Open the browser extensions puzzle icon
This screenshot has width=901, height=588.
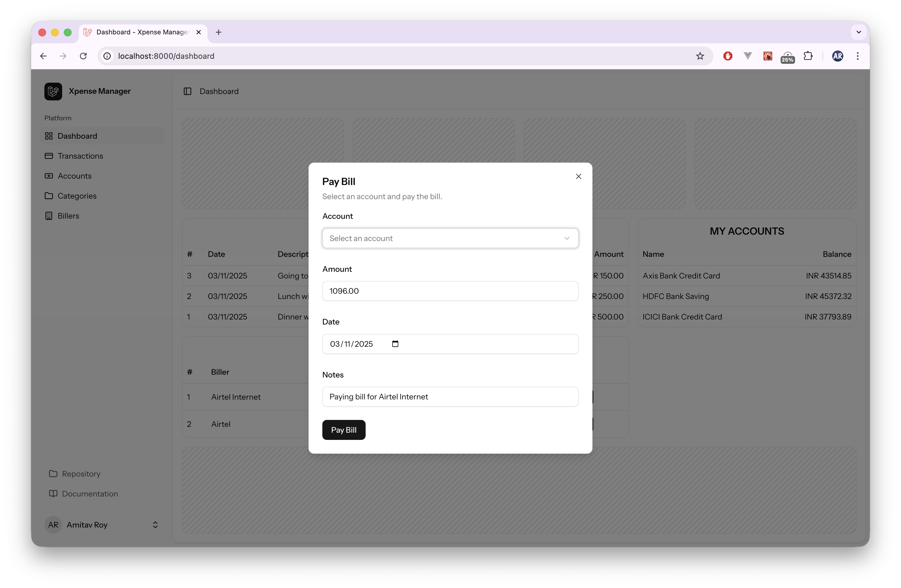(808, 56)
